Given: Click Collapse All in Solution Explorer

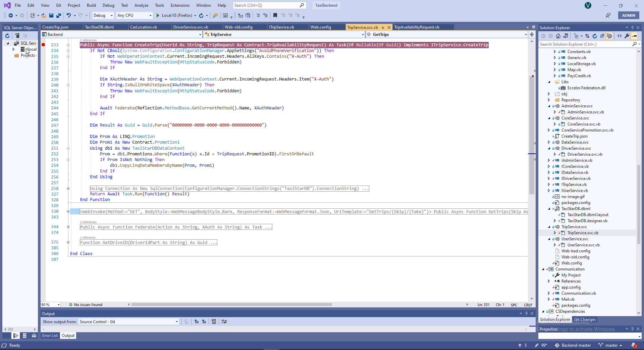Looking at the screenshot, I should (x=602, y=36).
